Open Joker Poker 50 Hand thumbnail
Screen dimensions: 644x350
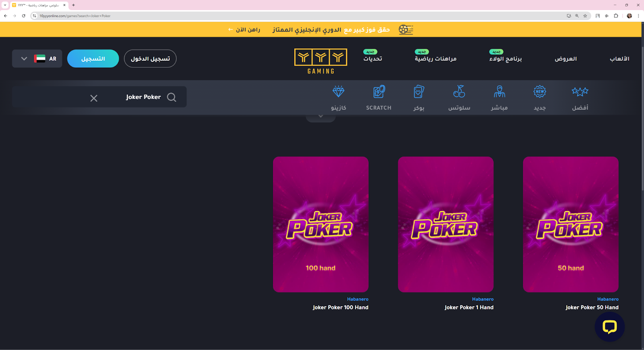pyautogui.click(x=571, y=224)
